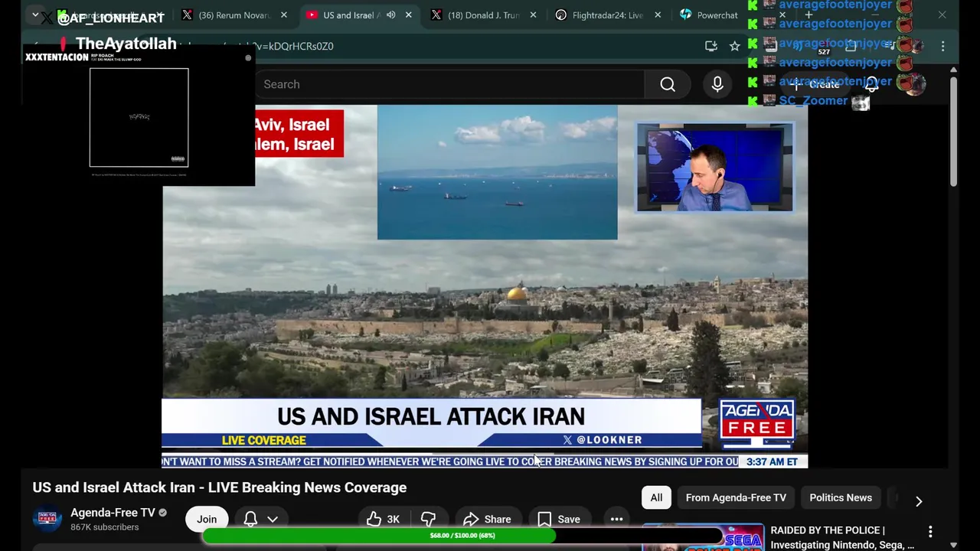Dislike the video with thumbs-down
This screenshot has width=980, height=551.
428,519
